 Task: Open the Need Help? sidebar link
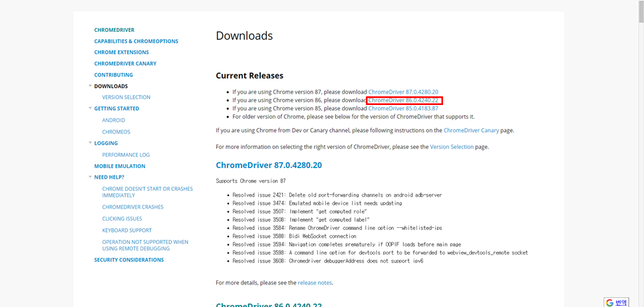click(x=109, y=177)
